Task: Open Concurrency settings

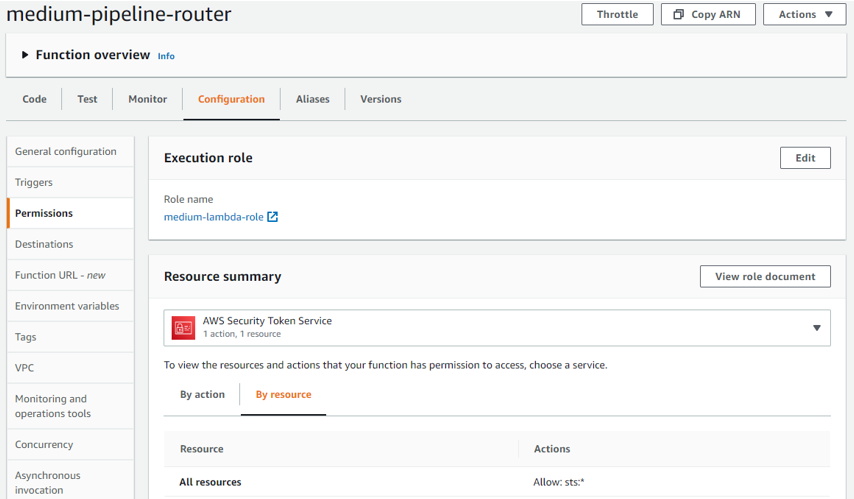Action: (x=70, y=445)
